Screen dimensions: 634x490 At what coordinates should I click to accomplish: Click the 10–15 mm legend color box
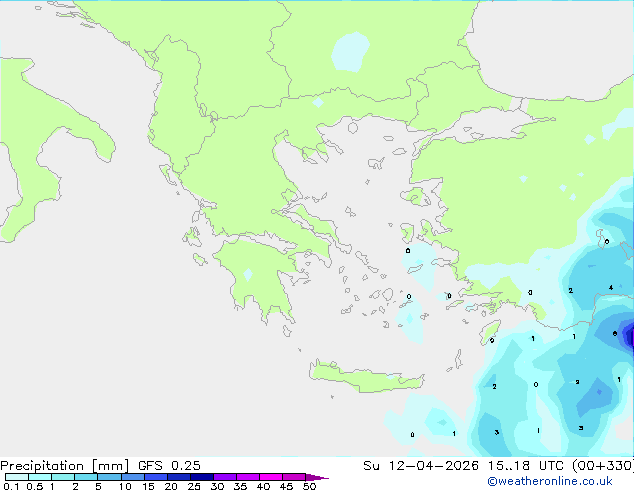click(132, 477)
